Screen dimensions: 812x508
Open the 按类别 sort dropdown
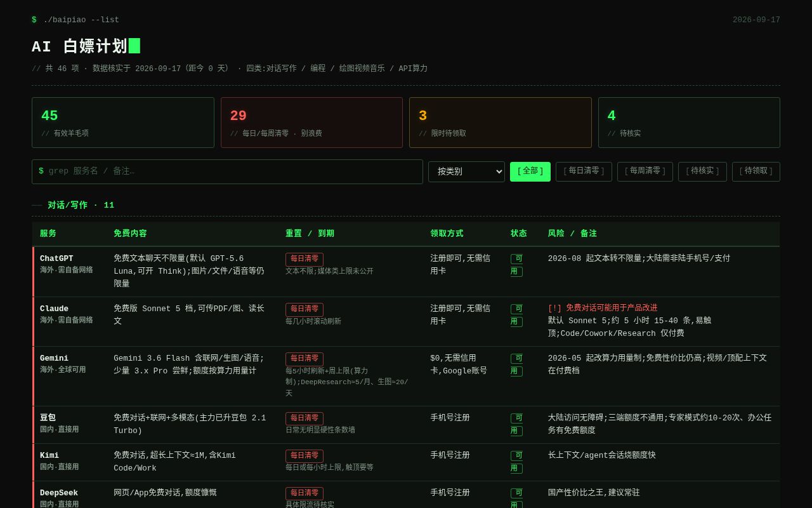466,171
